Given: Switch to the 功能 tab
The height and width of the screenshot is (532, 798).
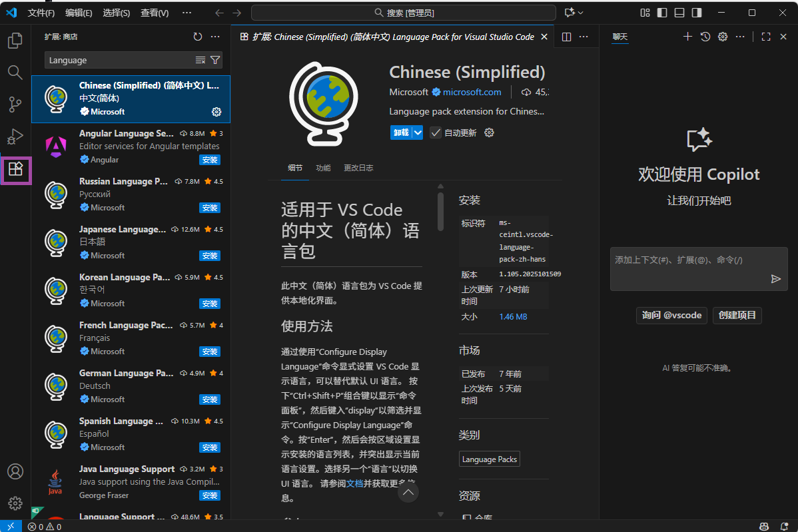Looking at the screenshot, I should point(323,168).
